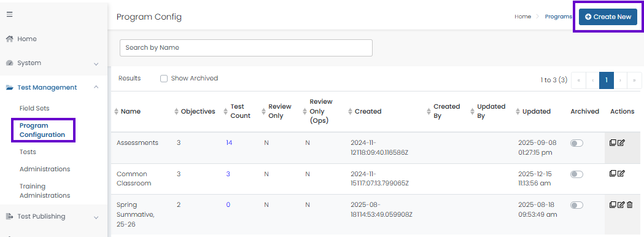Toggle the hamburger sidebar menu icon
The width and height of the screenshot is (644, 237).
[9, 14]
